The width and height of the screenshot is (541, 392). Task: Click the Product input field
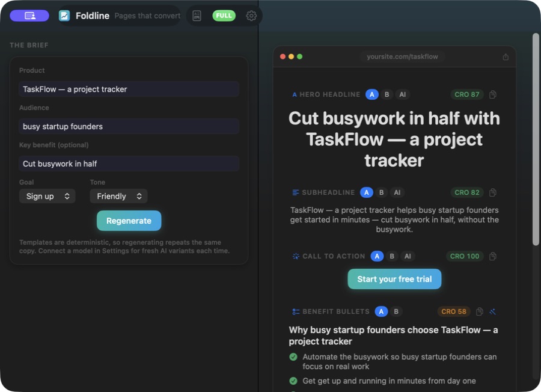[x=129, y=90]
